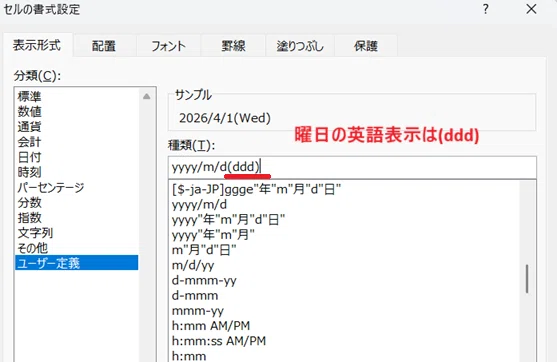Select 数値 in the category list
Viewport: 557px width, 362px height.
coord(77,112)
